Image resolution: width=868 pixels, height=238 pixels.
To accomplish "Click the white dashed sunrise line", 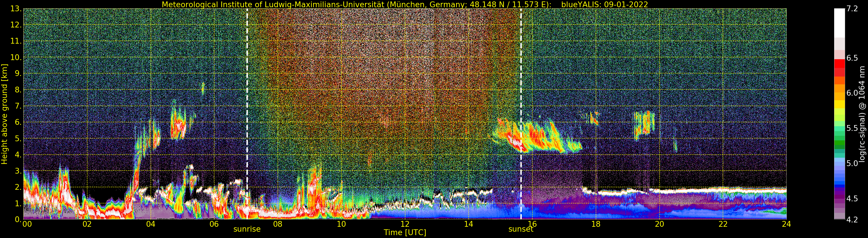I will click(247, 101).
